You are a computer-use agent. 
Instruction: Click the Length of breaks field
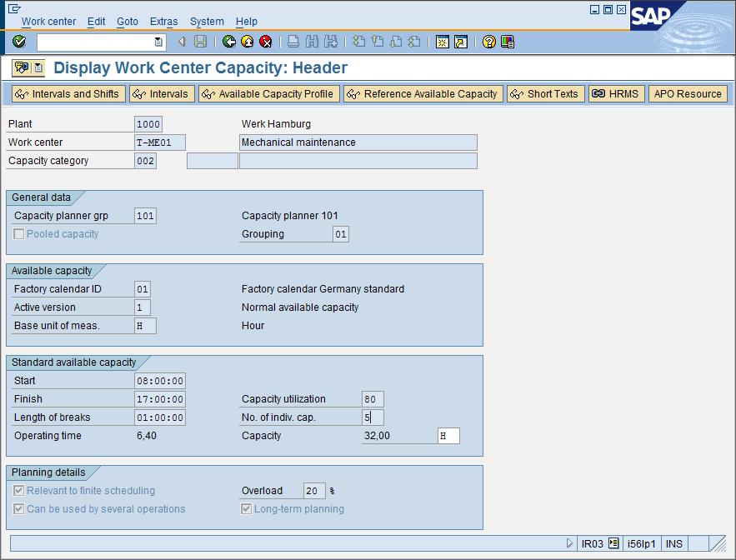click(x=159, y=417)
